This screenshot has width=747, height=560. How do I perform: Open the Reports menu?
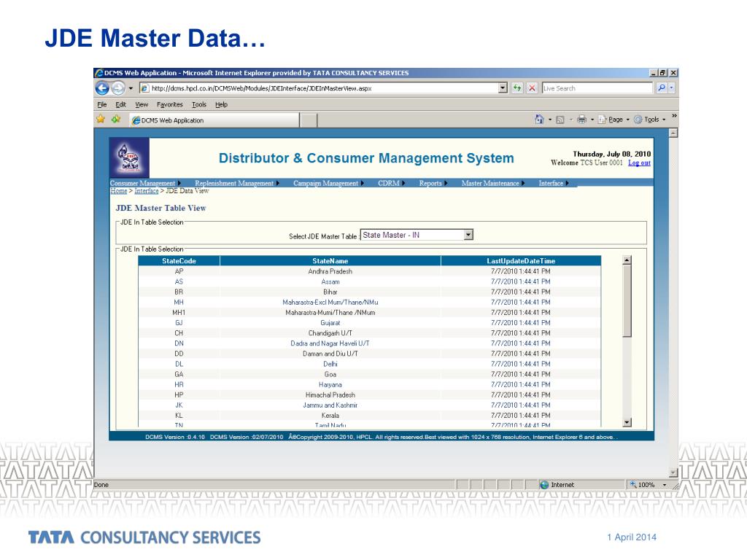click(x=433, y=183)
